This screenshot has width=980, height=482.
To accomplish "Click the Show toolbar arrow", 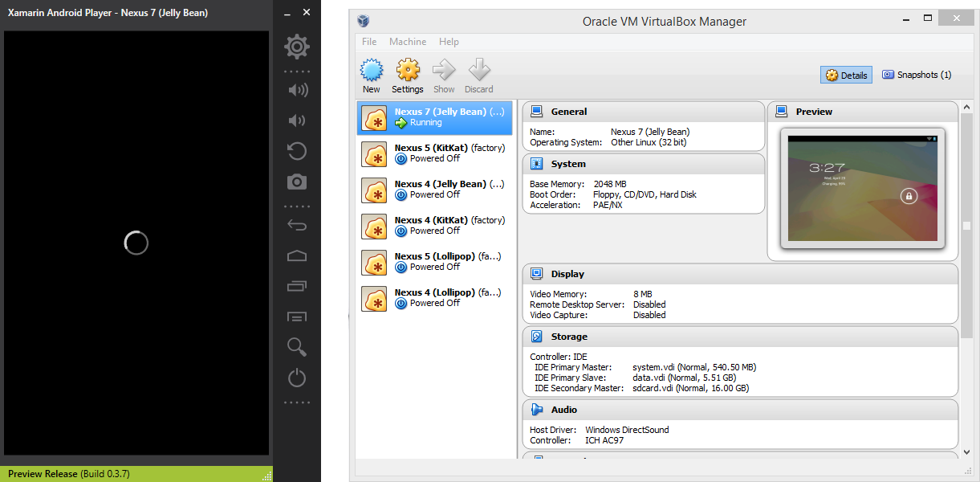I will 444,76.
